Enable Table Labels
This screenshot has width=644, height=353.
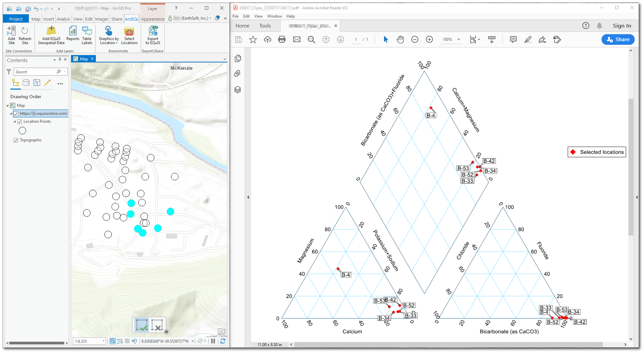tap(87, 35)
